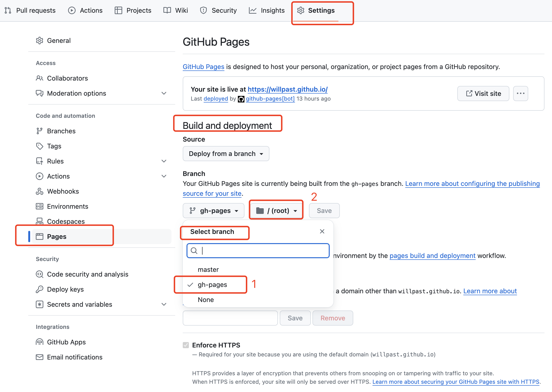Screen dimensions: 552x392
Task: Open the three-dots menu beside Visit site
Action: tap(520, 94)
